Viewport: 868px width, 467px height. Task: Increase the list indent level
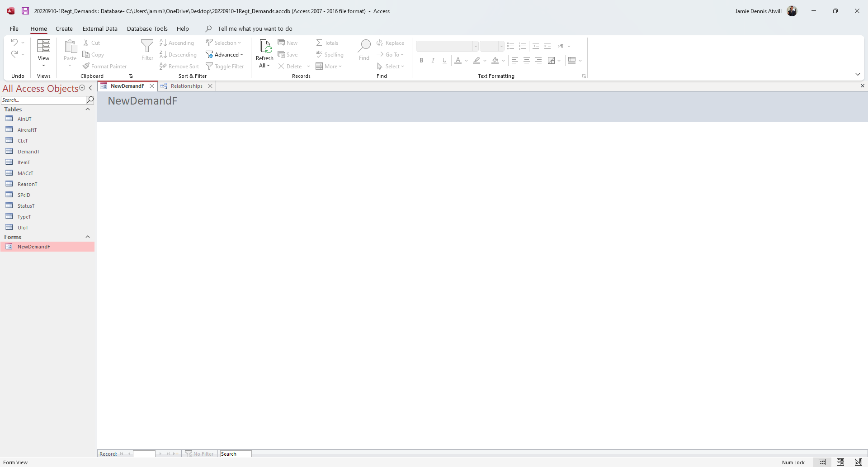[x=536, y=46]
